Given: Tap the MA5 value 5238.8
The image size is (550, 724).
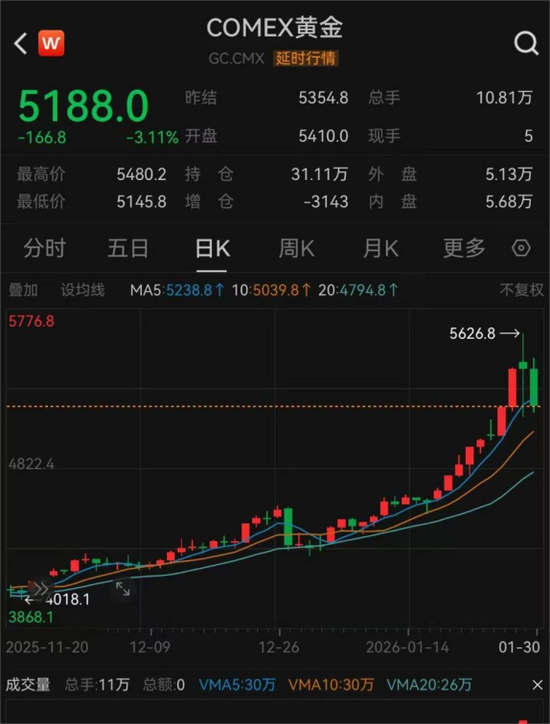Looking at the screenshot, I should [189, 290].
